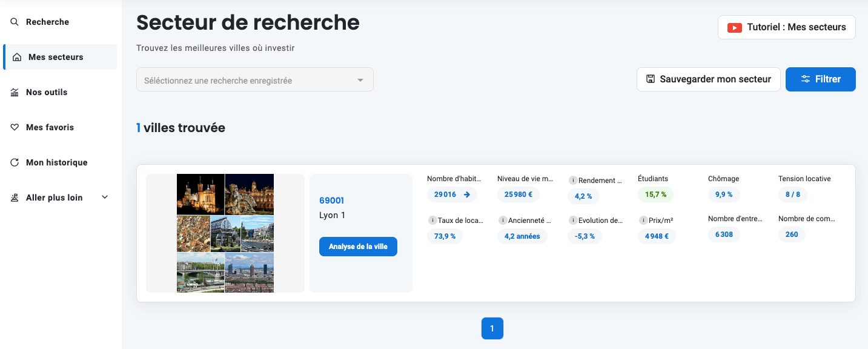Click the house icon for Mes secteurs
Viewport: 868px width, 349px height.
click(17, 58)
